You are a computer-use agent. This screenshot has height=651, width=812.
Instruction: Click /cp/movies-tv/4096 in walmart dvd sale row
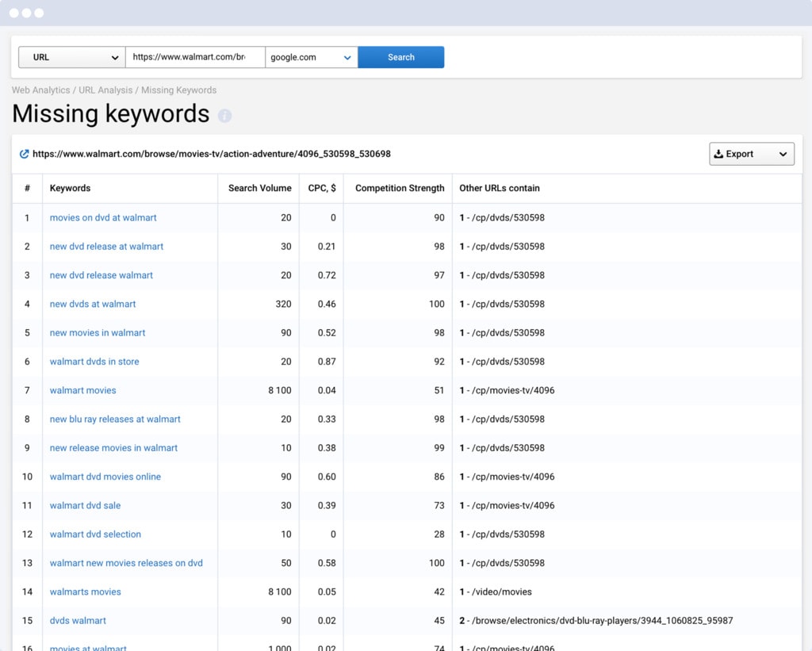click(513, 505)
